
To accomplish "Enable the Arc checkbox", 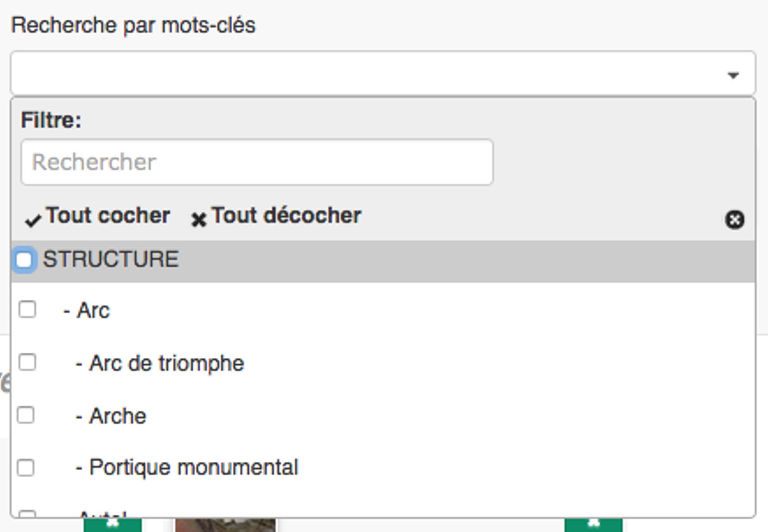I will point(27,309).
